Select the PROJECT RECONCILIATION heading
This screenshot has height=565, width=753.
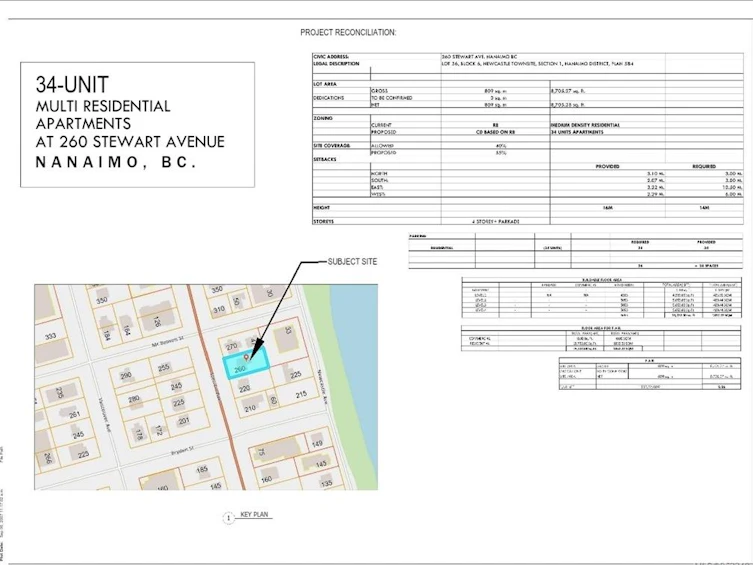click(348, 33)
